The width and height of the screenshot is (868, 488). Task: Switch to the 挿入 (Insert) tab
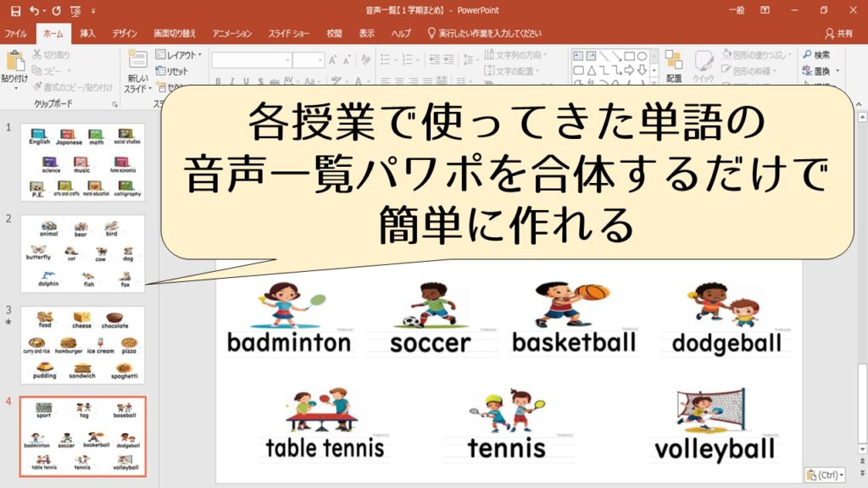tap(88, 34)
